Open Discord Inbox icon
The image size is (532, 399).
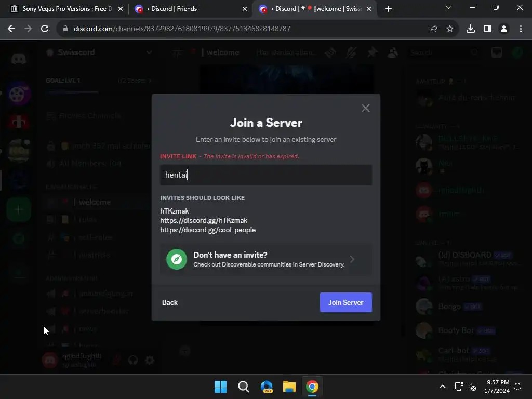pos(496,52)
